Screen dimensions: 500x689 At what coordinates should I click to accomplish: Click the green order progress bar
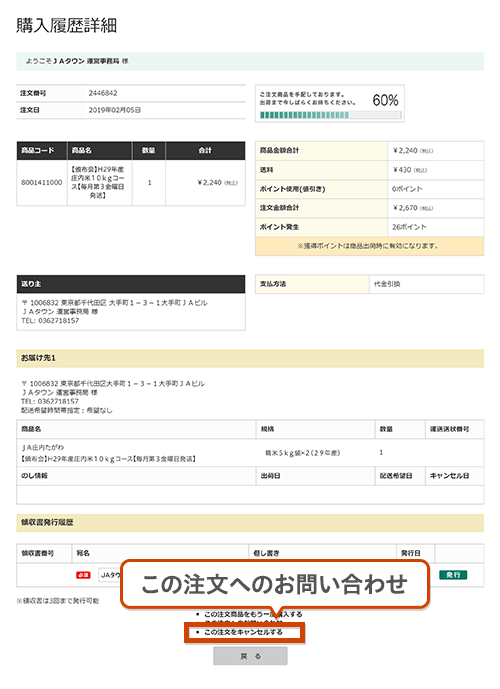point(330,115)
